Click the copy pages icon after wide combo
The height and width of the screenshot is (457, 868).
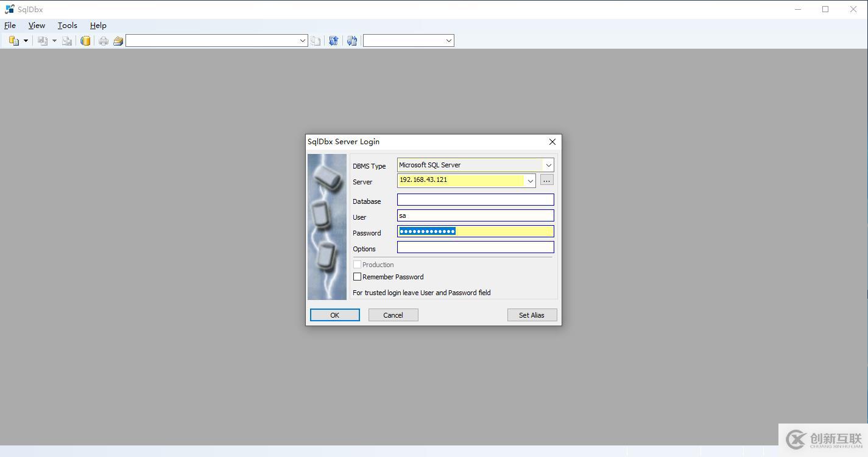tap(316, 41)
